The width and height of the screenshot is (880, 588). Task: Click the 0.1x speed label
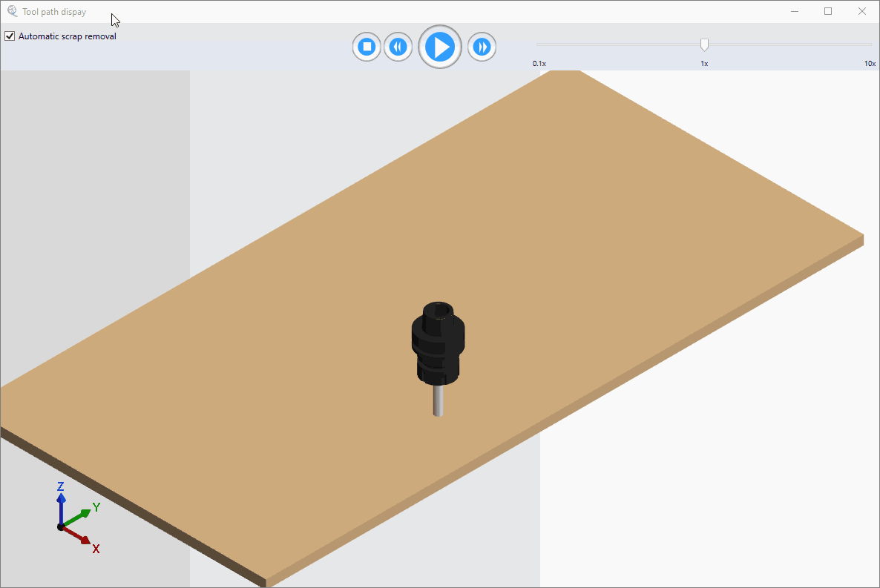click(539, 64)
